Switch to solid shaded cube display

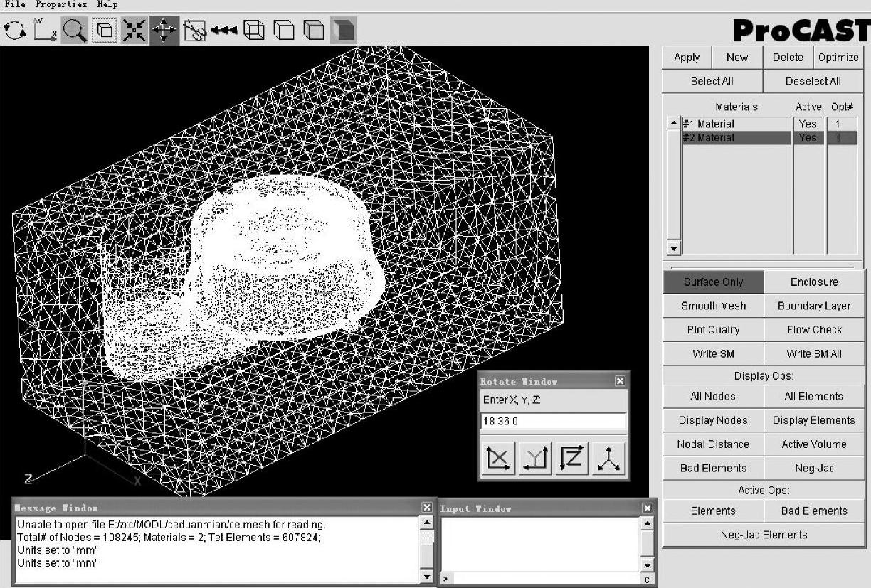coord(344,30)
